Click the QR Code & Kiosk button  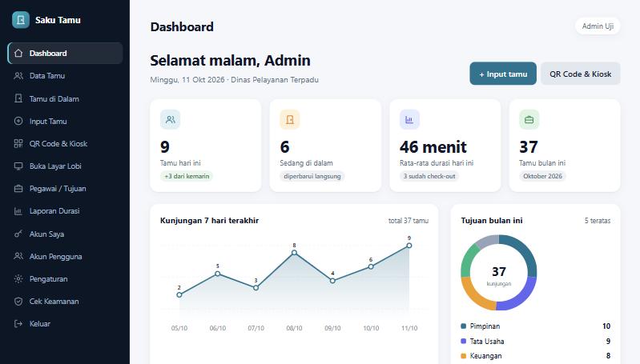click(581, 74)
